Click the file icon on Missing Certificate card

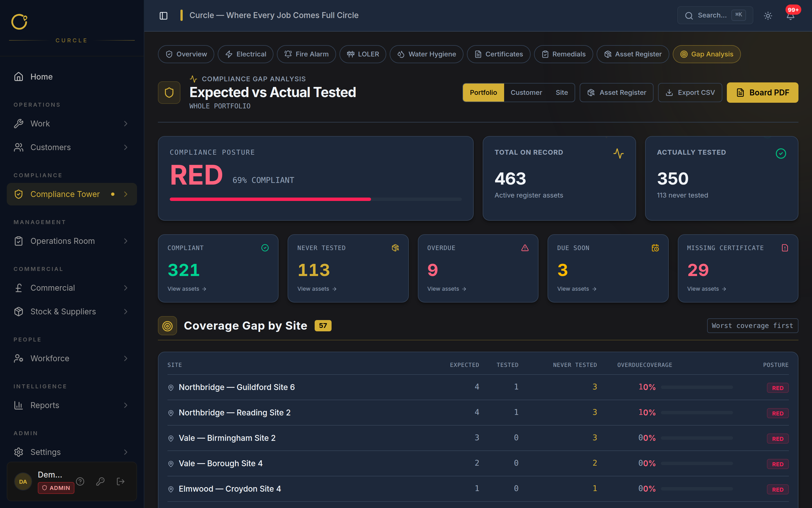click(785, 248)
